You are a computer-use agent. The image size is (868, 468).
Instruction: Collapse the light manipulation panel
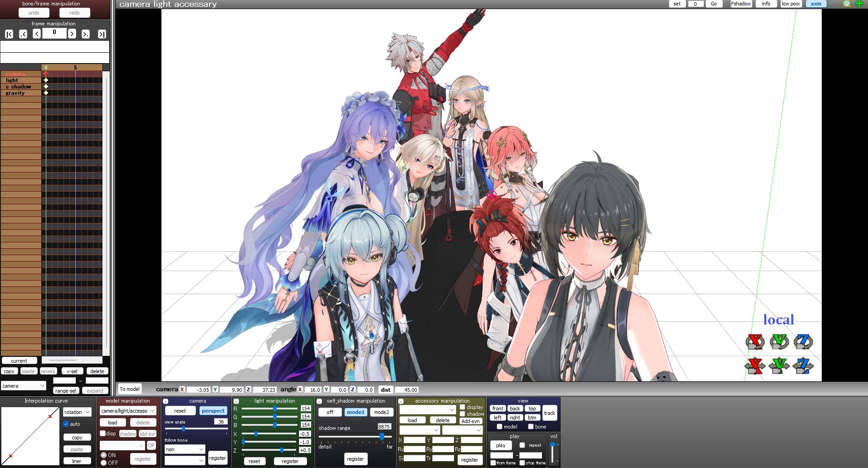pos(236,401)
